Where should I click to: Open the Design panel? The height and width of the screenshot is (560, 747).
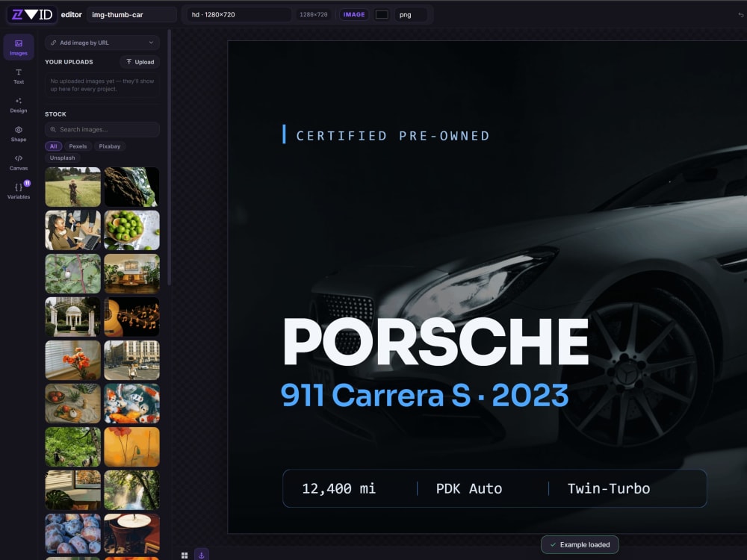19,105
